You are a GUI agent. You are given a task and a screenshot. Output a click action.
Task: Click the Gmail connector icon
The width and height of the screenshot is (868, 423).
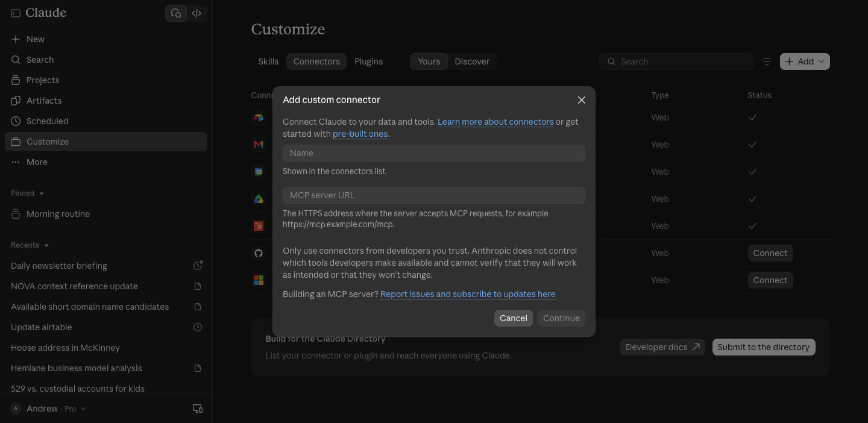tap(259, 145)
